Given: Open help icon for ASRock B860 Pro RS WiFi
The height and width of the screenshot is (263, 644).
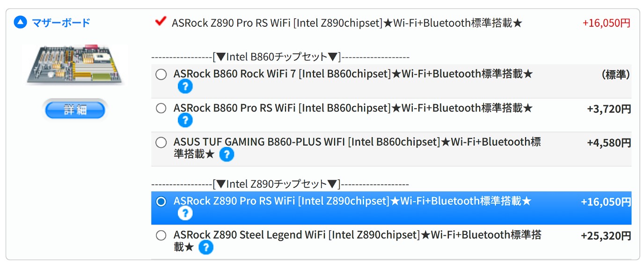Looking at the screenshot, I should 185,121.
